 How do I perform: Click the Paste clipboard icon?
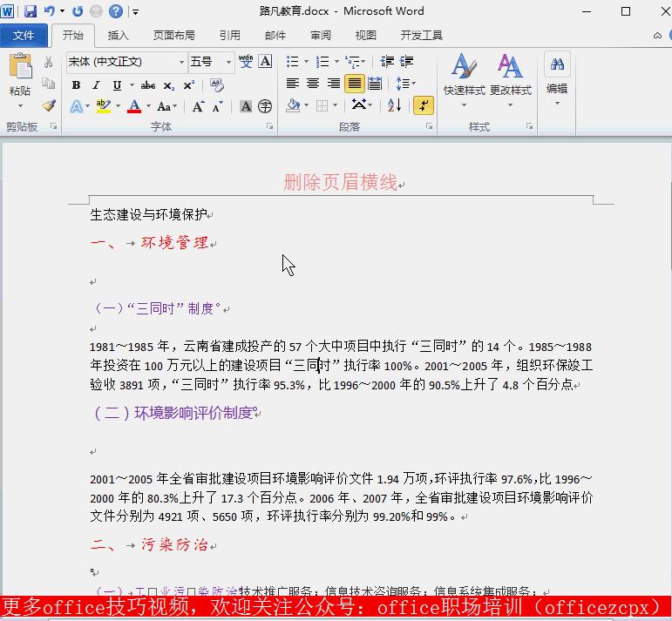click(20, 66)
